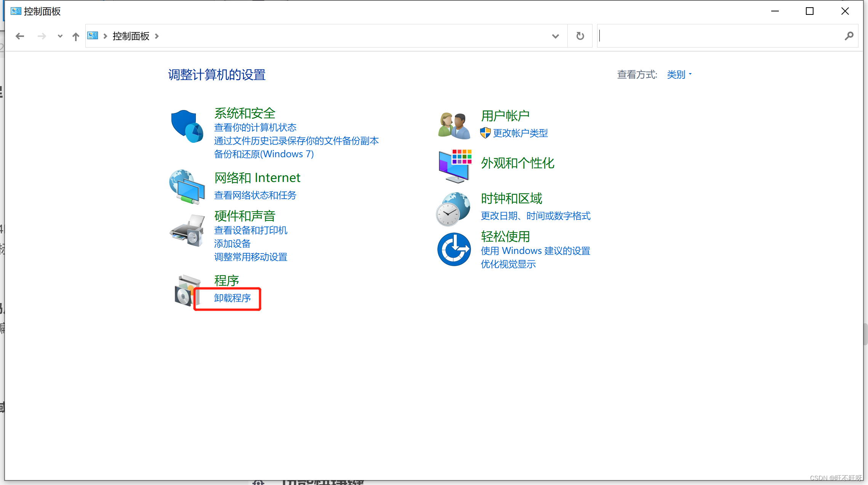The width and height of the screenshot is (868, 485).
Task: Click 卸载程序 link
Action: click(232, 298)
